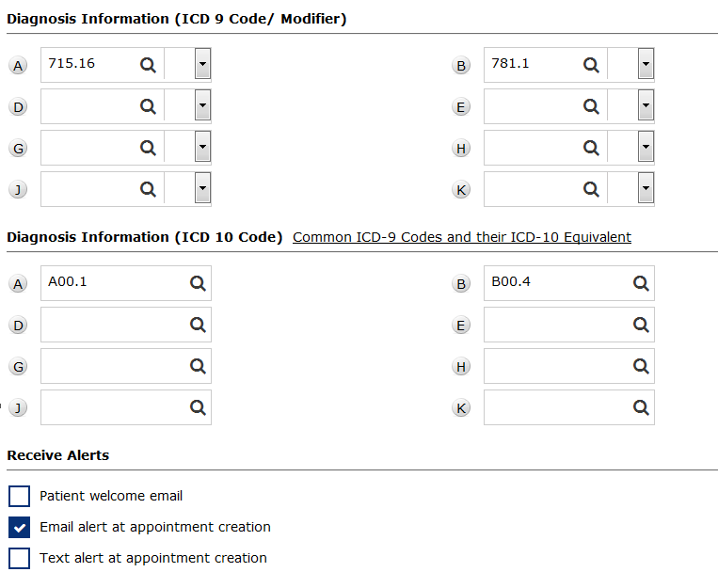The height and width of the screenshot is (588, 718).
Task: Open ICD 10 lookup for field E
Action: pos(641,325)
